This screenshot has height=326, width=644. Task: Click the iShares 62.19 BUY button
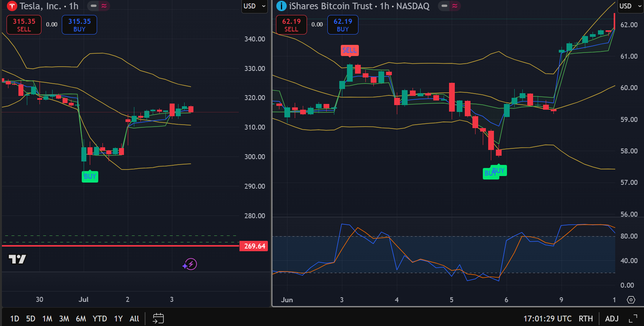coord(343,25)
